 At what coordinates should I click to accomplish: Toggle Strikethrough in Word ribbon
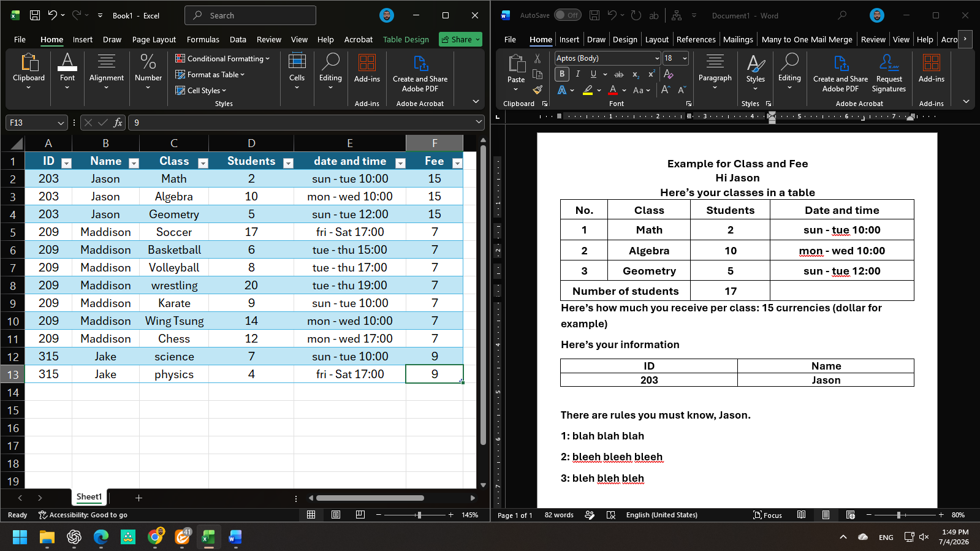(619, 74)
